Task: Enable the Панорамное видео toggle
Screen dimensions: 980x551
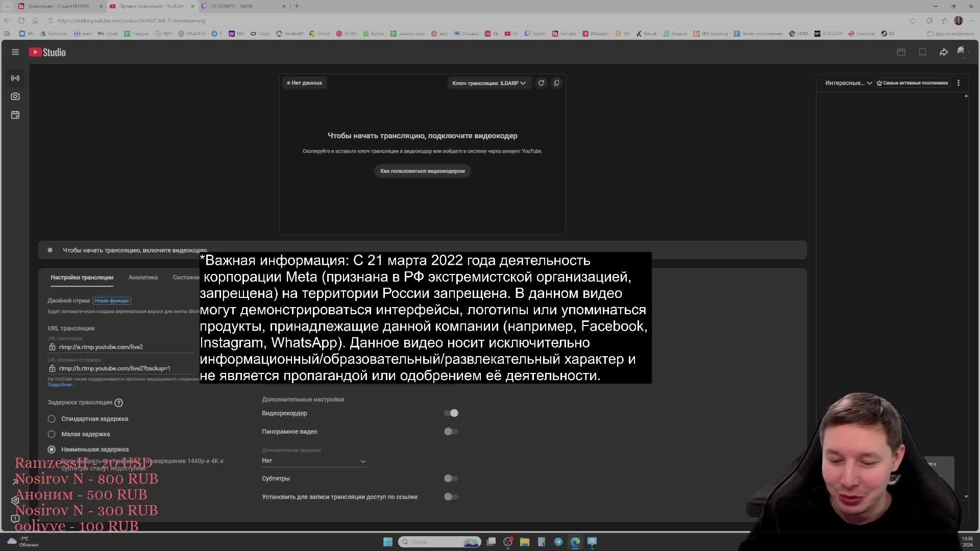Action: point(451,432)
